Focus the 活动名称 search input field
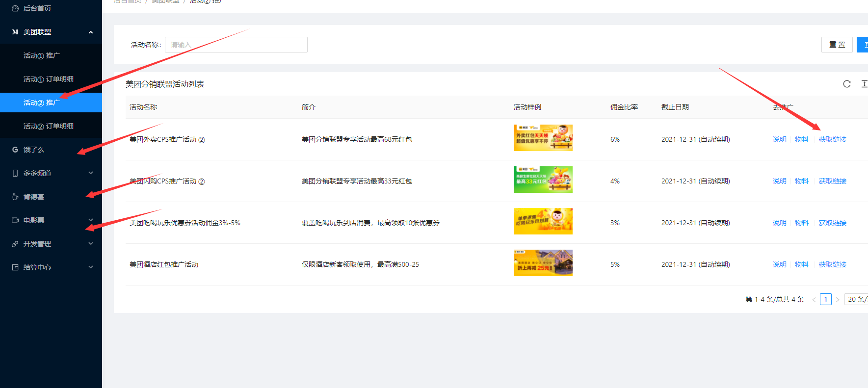The width and height of the screenshot is (868, 388). coord(236,45)
